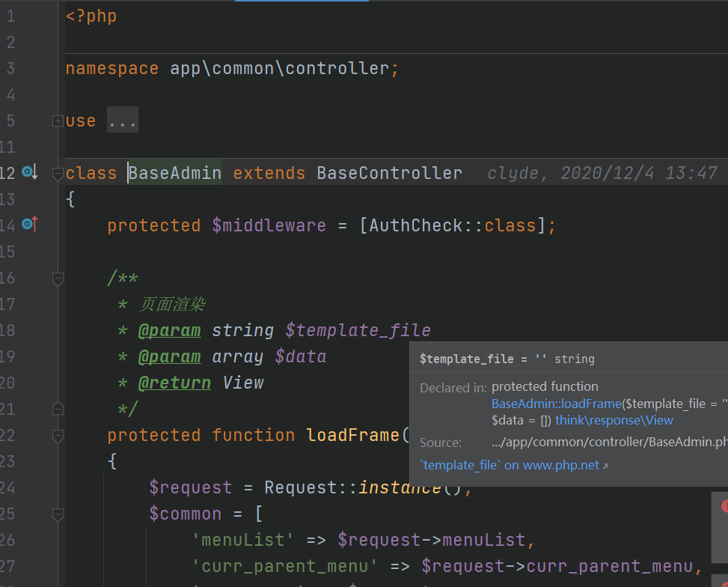Click the namespace app\common\controller line
Screen dimensions: 728x587
click(232, 69)
